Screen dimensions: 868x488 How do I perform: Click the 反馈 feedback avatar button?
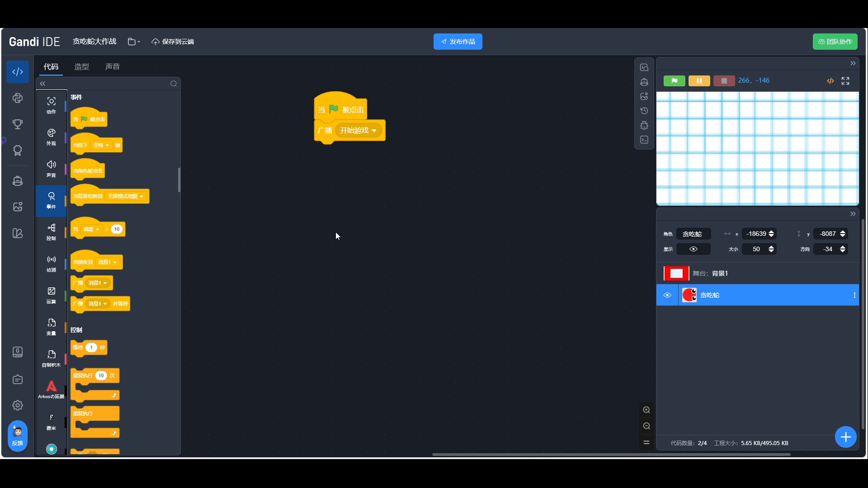pos(18,436)
